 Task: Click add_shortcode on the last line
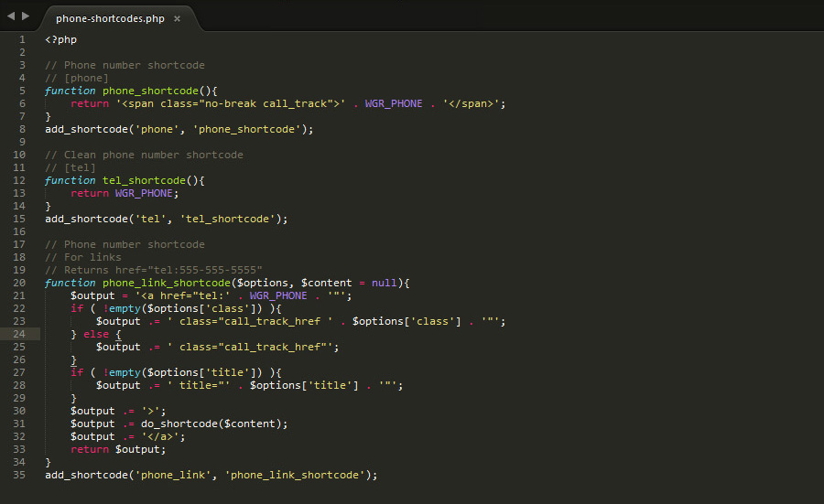pos(86,475)
